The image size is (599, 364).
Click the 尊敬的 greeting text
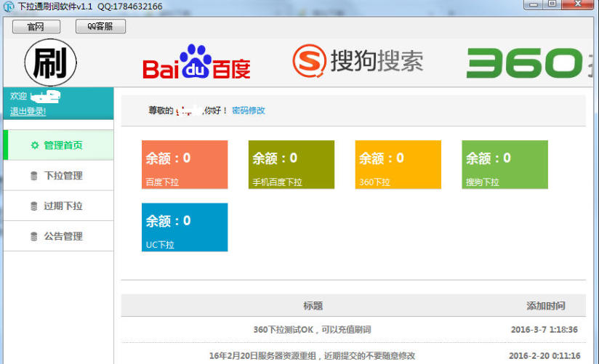(x=161, y=110)
